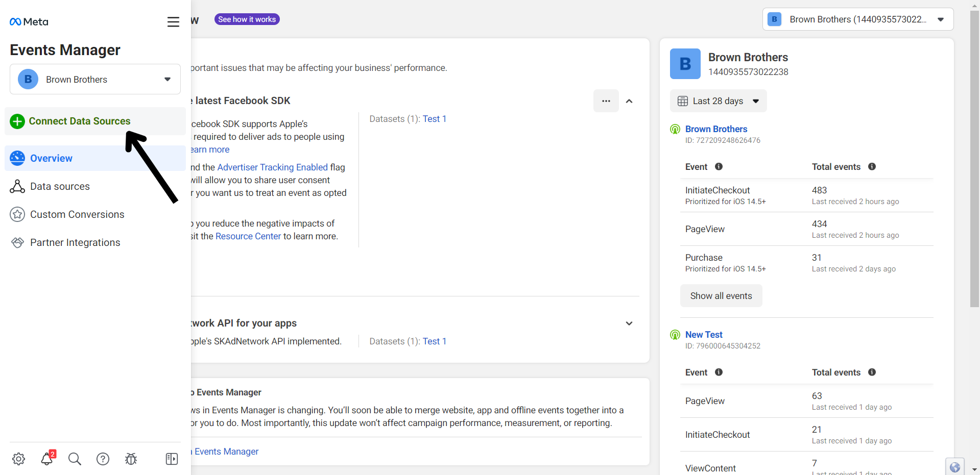Click the PageView row with 434 events
The height and width of the screenshot is (475, 980).
pyautogui.click(x=807, y=229)
